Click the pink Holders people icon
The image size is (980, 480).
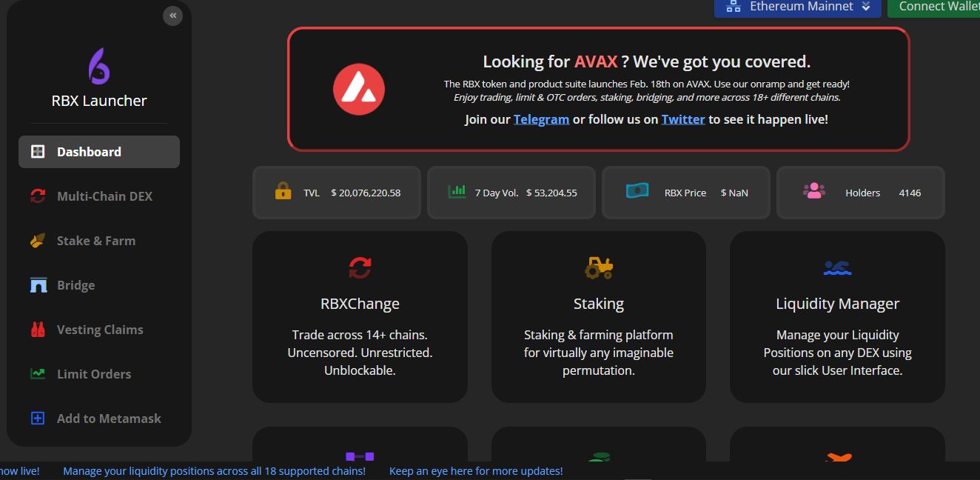point(813,190)
